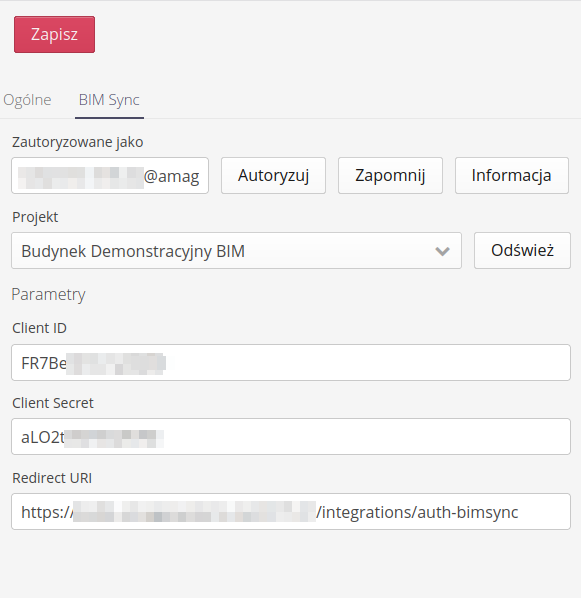Focus the Zautoryzowane jako email field
The width and height of the screenshot is (581, 598).
[110, 175]
